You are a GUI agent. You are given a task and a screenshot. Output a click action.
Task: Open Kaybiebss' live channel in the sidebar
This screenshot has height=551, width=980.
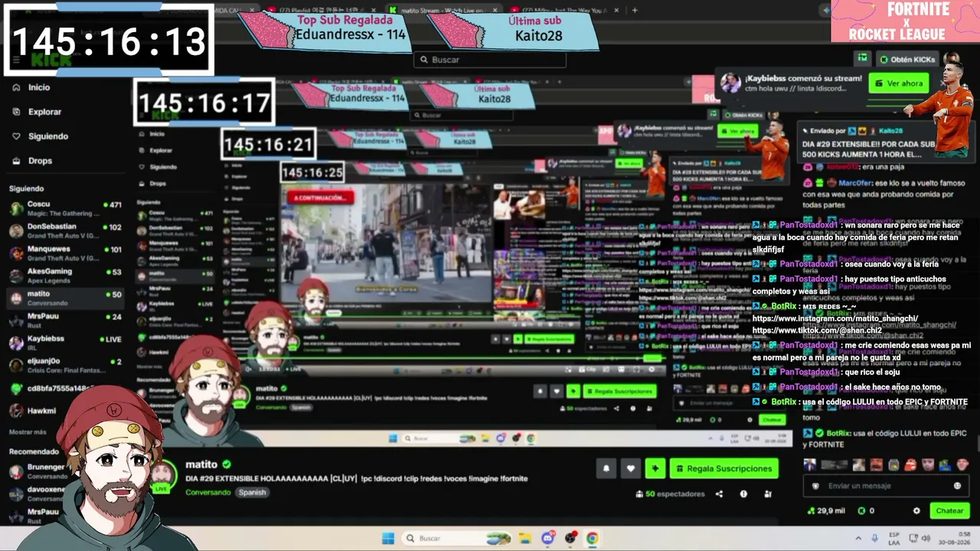point(65,343)
